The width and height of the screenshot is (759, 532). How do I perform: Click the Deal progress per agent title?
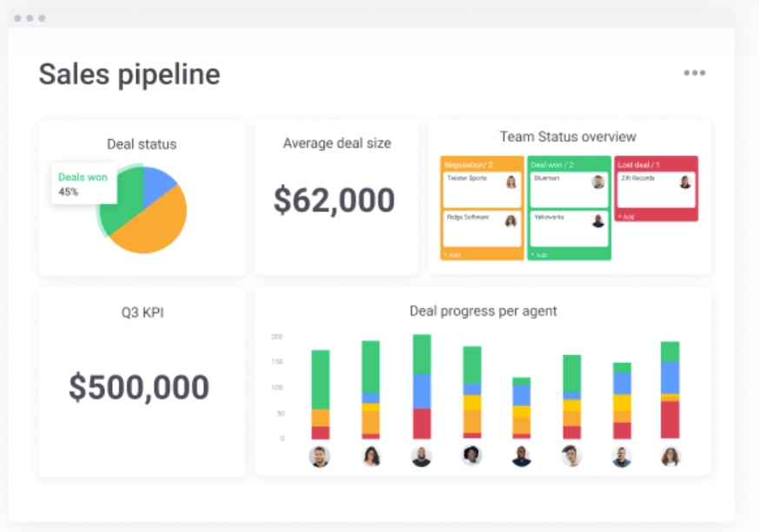pos(483,311)
